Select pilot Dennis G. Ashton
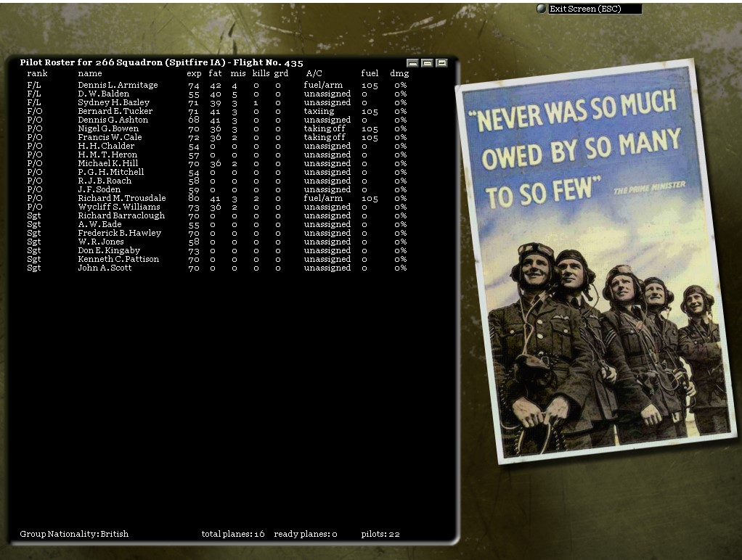Screen dimensions: 742x560 [x=113, y=120]
